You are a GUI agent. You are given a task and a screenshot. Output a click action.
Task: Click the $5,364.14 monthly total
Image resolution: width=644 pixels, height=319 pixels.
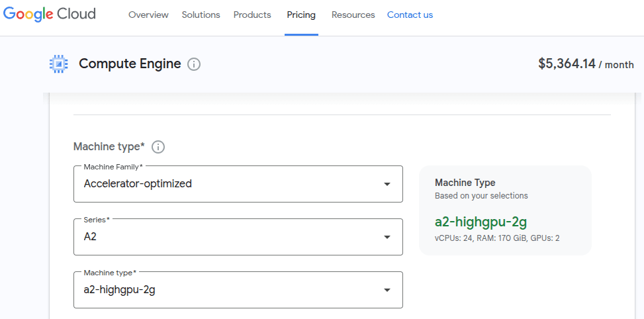click(586, 64)
